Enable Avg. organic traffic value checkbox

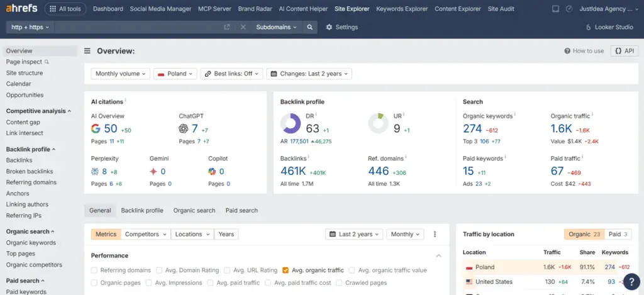352,270
